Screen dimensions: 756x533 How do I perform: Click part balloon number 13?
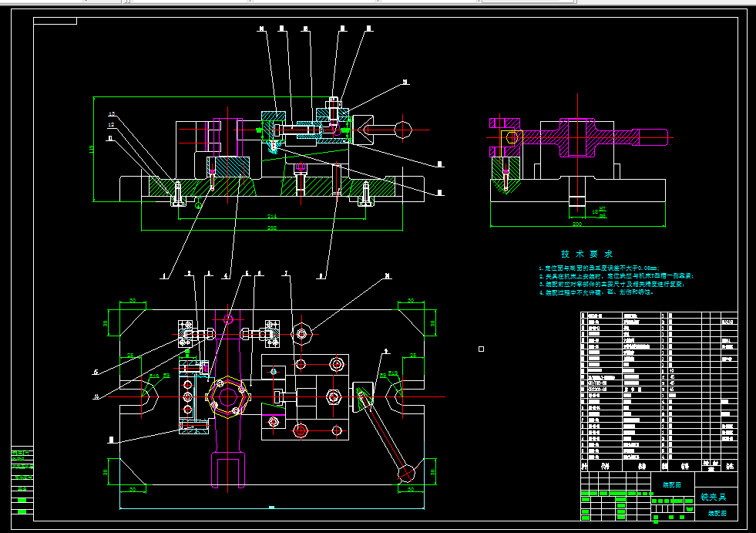(112, 114)
